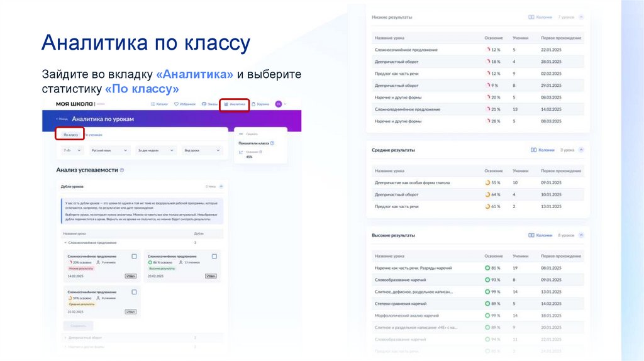This screenshot has height=361, width=644.
Task: Click the Высокие результаты tag on card
Action: pyautogui.click(x=162, y=269)
